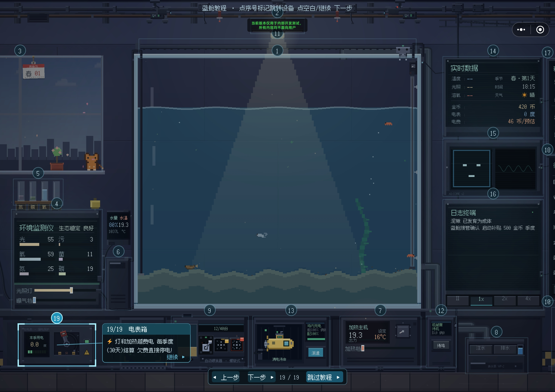Image resolution: width=555 pixels, height=392 pixels.
Task: Click numbered marker 14 above the real-time data panel
Action: [493, 51]
